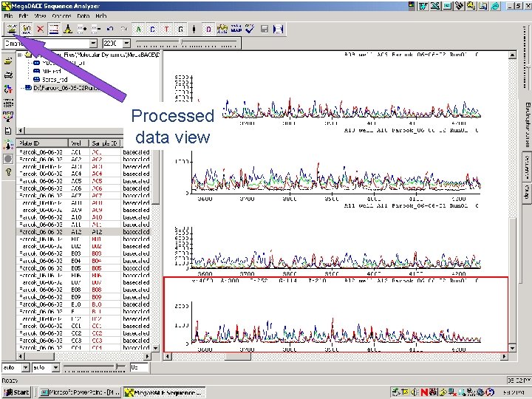This screenshot has height=399, width=532.
Task: Sort by the Sample ID column header
Action: [105, 143]
